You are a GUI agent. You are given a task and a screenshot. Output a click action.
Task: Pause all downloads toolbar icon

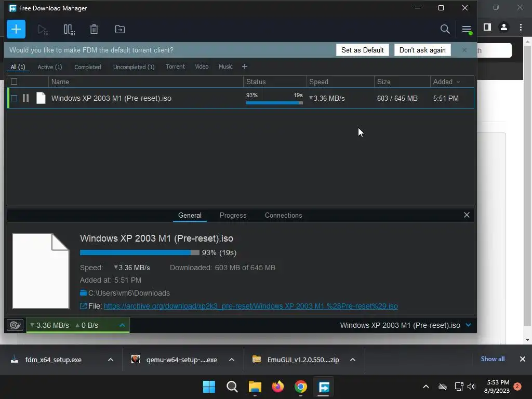point(69,30)
